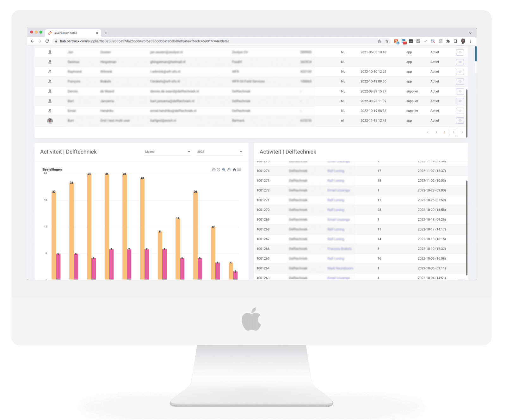Open the Chrome profile avatar
506x420 pixels.
463,41
